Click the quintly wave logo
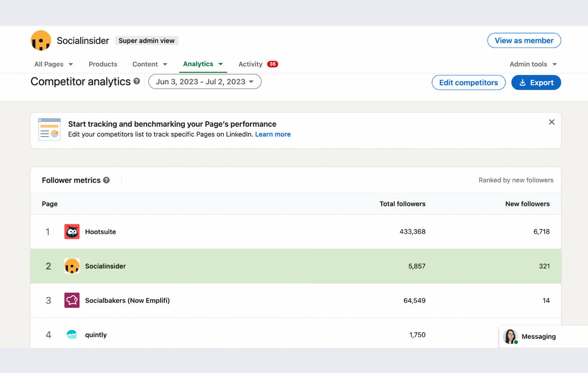The height and width of the screenshot is (373, 588). [72, 335]
